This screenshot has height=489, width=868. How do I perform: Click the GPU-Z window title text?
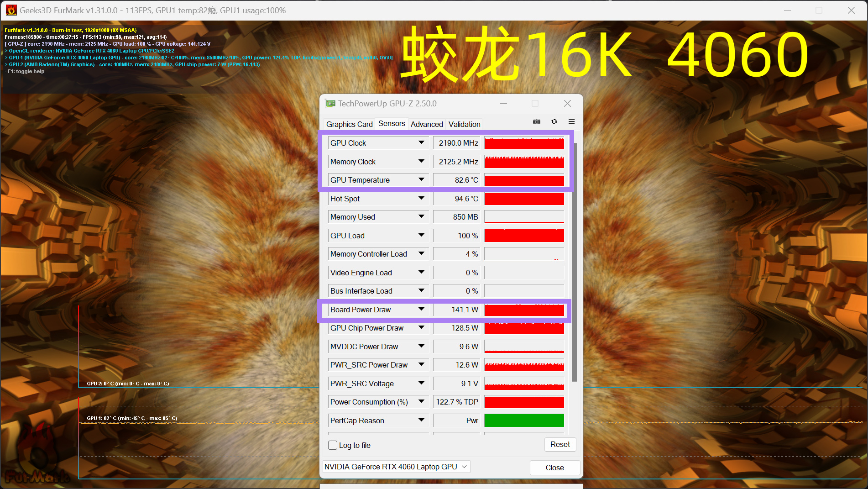pyautogui.click(x=387, y=104)
